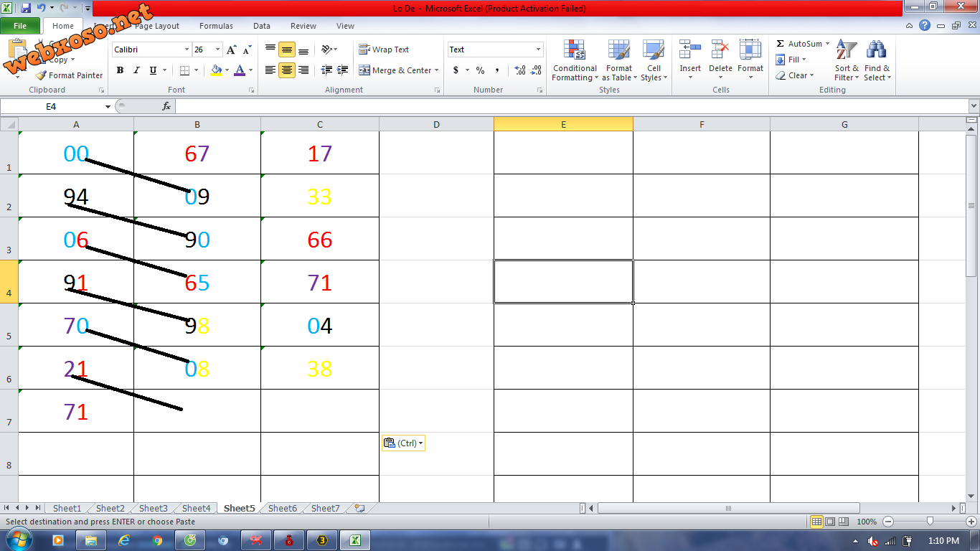980x551 pixels.
Task: Switch to Data tab
Action: pyautogui.click(x=262, y=26)
